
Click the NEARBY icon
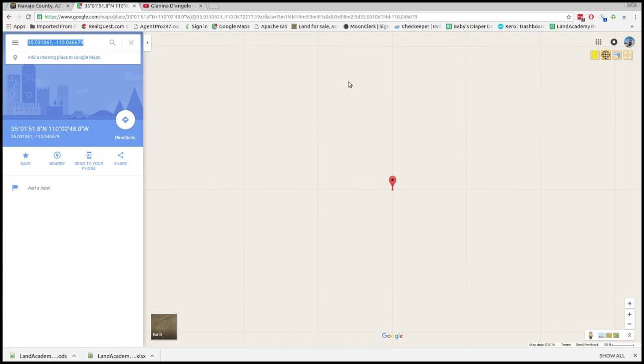coord(57,156)
